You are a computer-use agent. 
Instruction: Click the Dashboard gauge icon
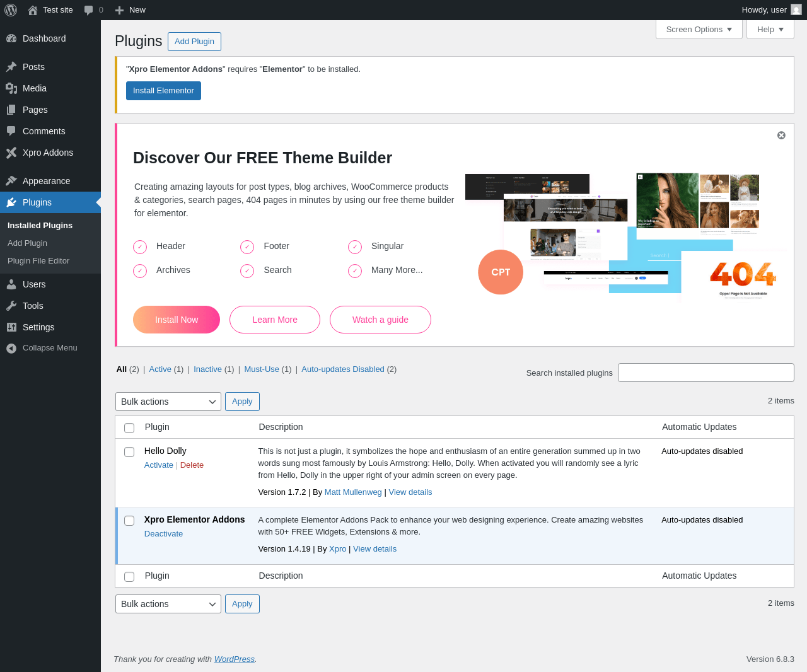point(11,38)
